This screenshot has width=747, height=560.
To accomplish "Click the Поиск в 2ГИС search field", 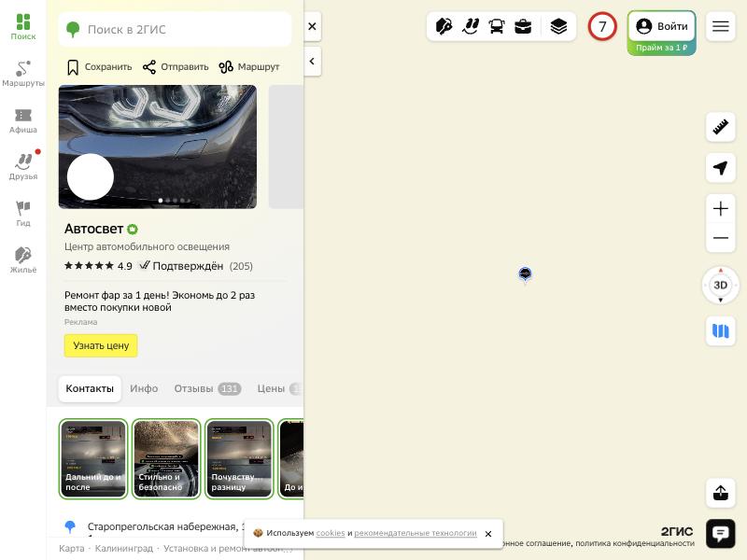I will (175, 30).
